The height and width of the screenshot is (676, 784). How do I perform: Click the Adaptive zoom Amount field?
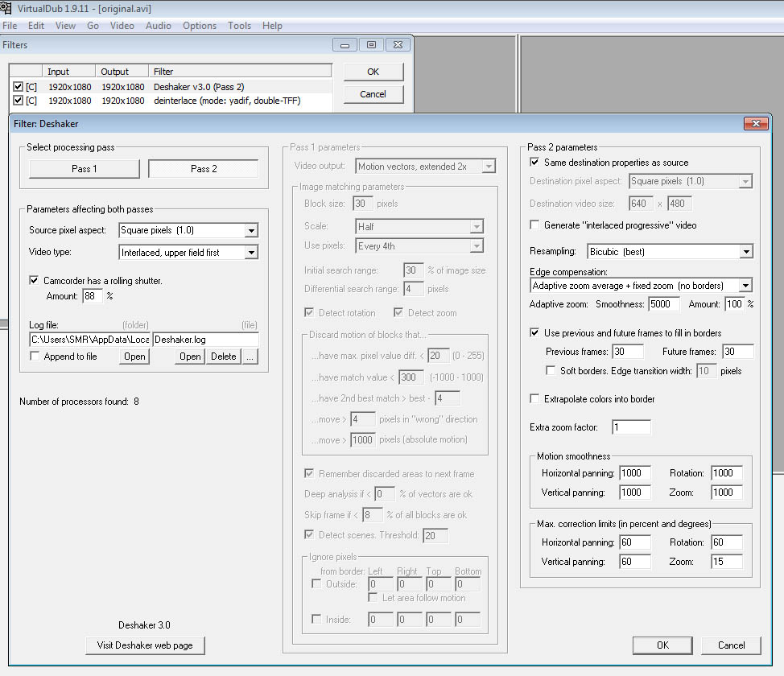[x=735, y=304]
